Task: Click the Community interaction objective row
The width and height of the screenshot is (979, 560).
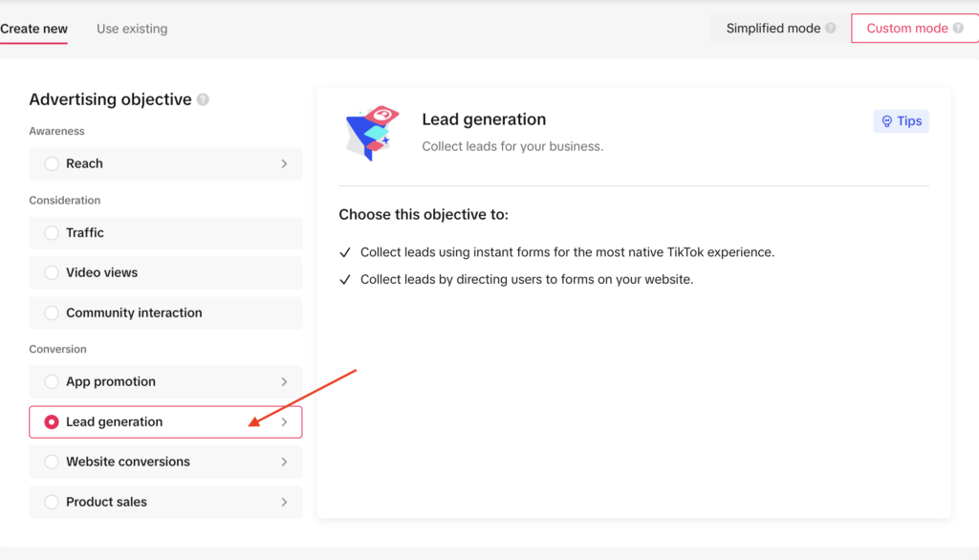Action: pos(133,312)
